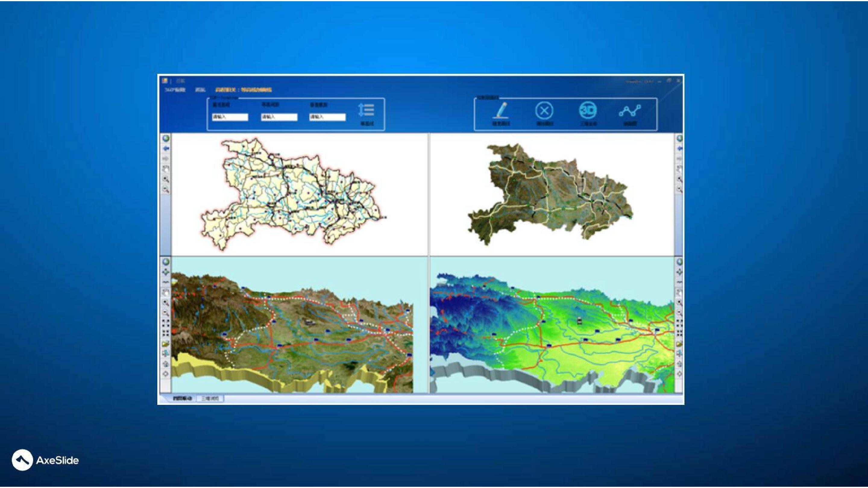Click globe icon in lower-right 3D toolbar
This screenshot has height=488, width=868.
(x=679, y=262)
